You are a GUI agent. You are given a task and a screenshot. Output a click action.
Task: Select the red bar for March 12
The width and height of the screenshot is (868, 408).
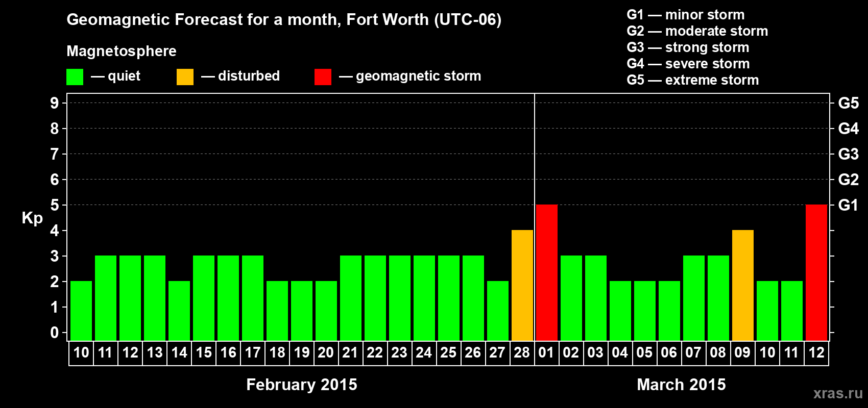pyautogui.click(x=816, y=273)
